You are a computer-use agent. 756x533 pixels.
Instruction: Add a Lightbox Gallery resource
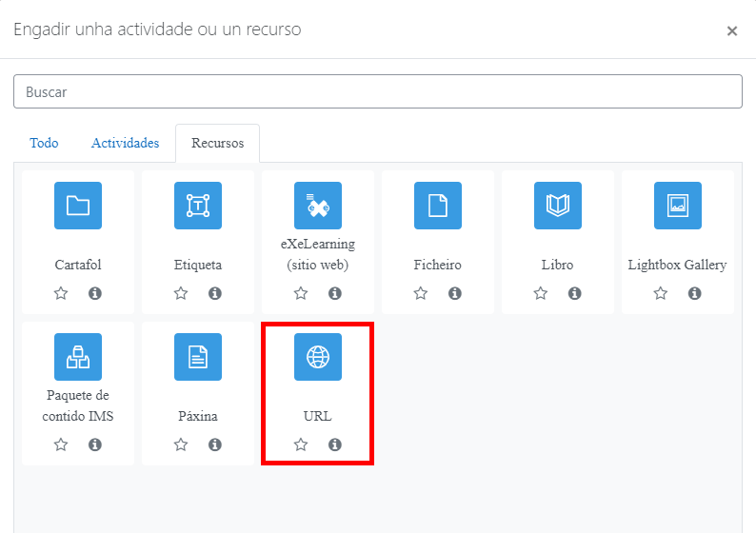(677, 206)
